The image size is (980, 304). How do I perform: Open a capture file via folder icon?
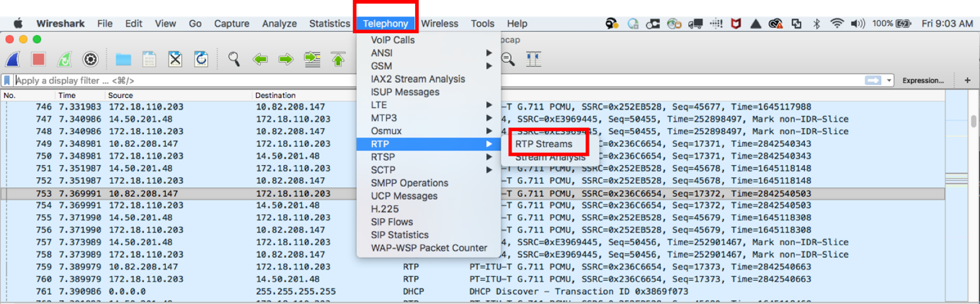(123, 59)
